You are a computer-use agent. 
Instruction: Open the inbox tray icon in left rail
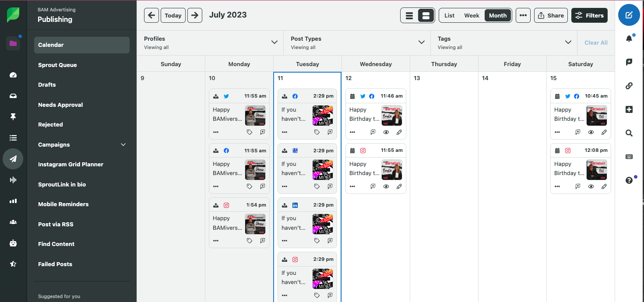click(x=13, y=96)
